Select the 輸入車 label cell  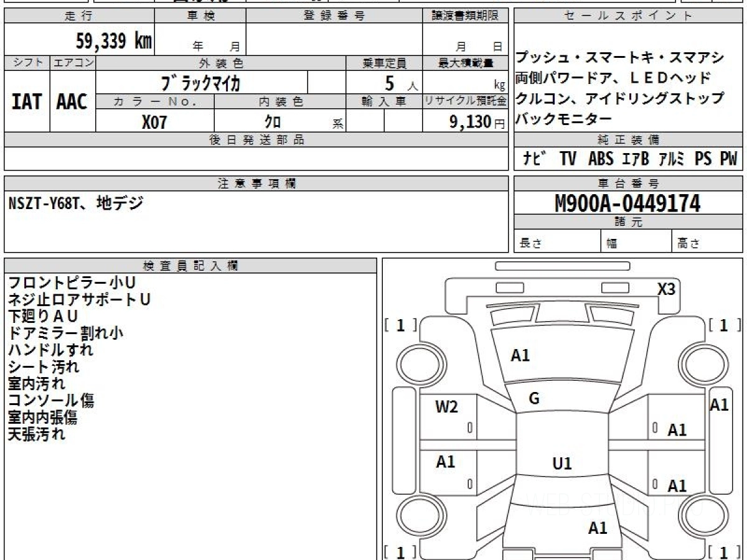(x=384, y=101)
